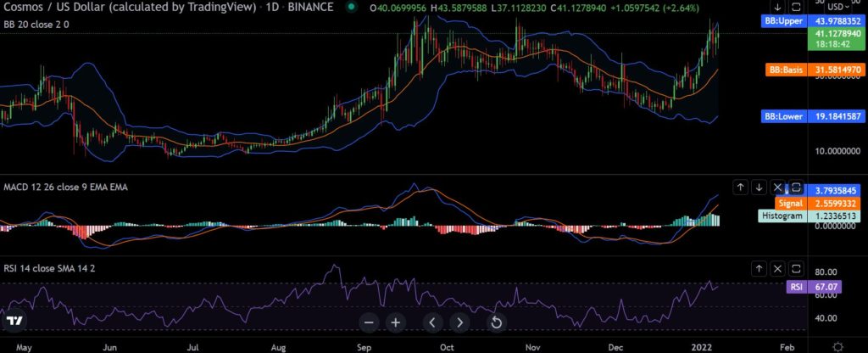Open the TradingView logo link
Screen dimensions: 868x353
click(15, 322)
